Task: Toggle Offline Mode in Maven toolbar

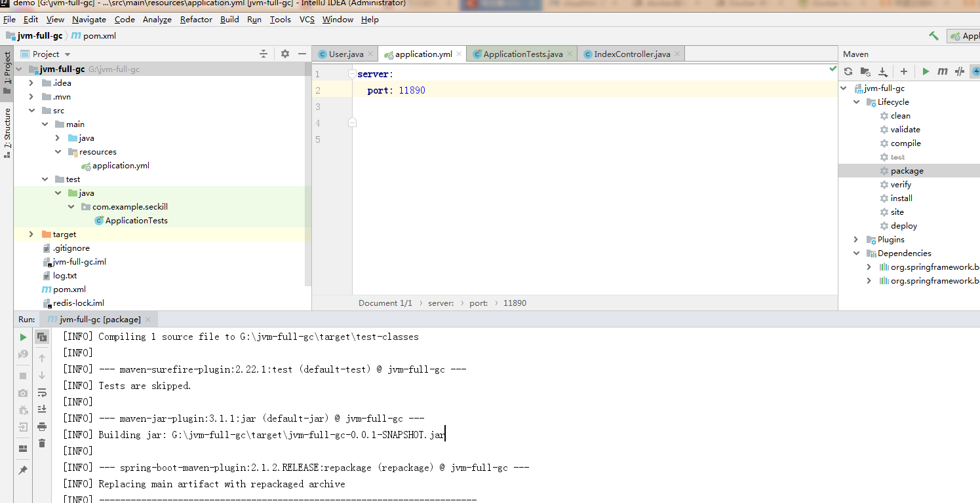Action: (960, 71)
